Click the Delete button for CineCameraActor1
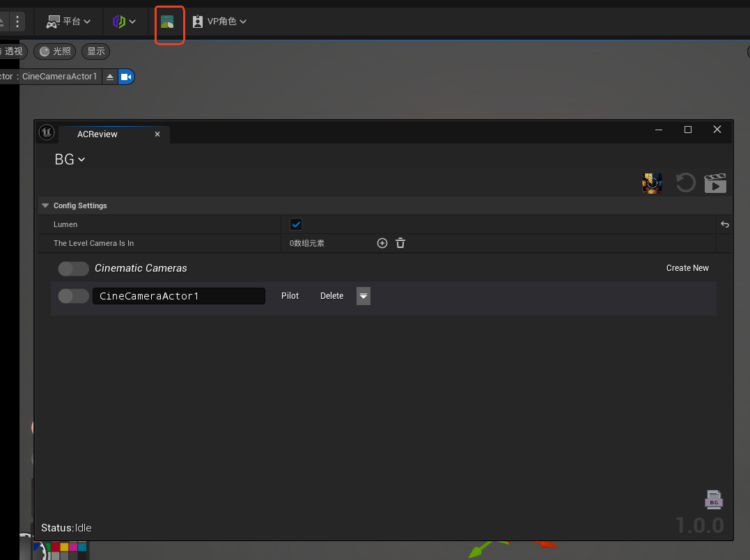The image size is (750, 560). pos(332,296)
